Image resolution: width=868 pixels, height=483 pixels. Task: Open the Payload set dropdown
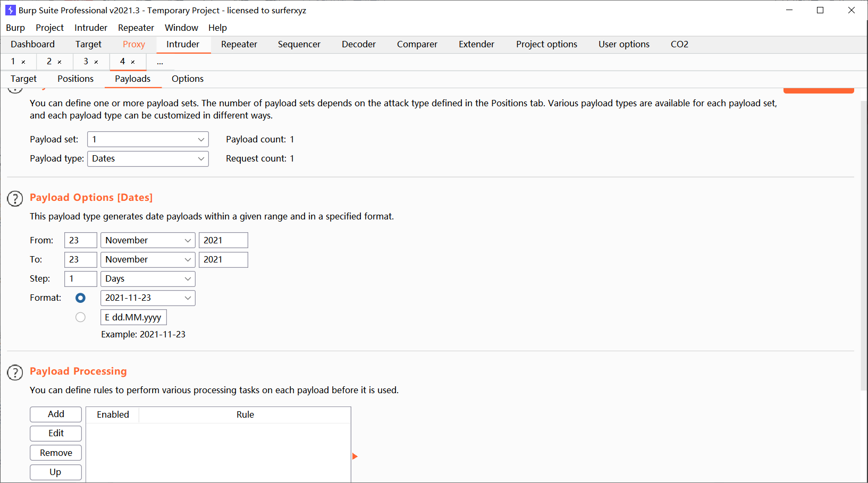148,139
